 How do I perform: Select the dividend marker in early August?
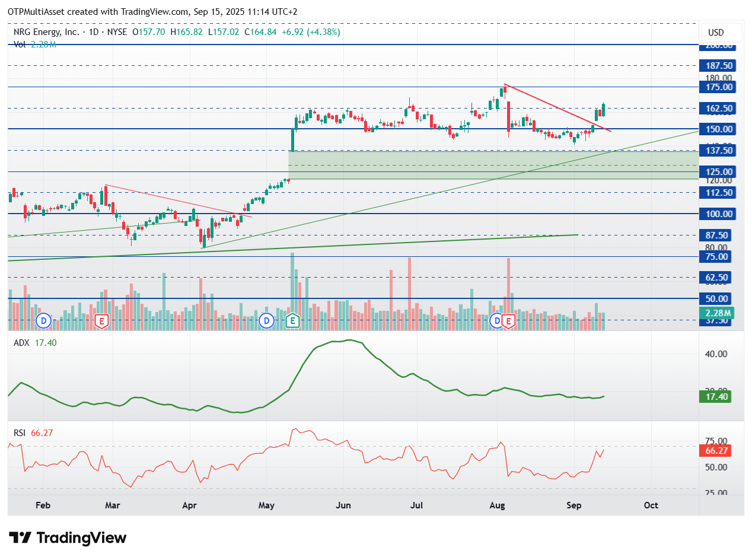pos(497,321)
